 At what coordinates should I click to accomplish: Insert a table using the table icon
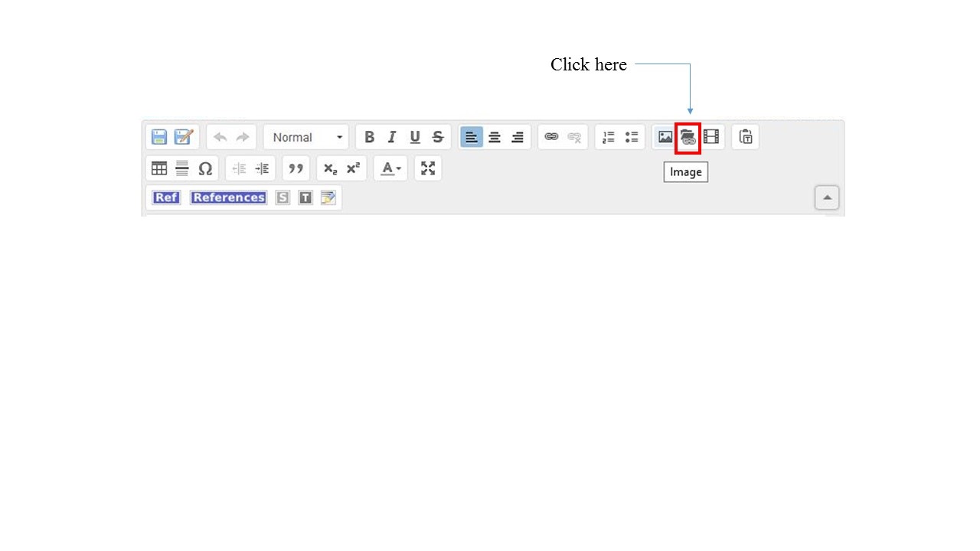(x=159, y=168)
